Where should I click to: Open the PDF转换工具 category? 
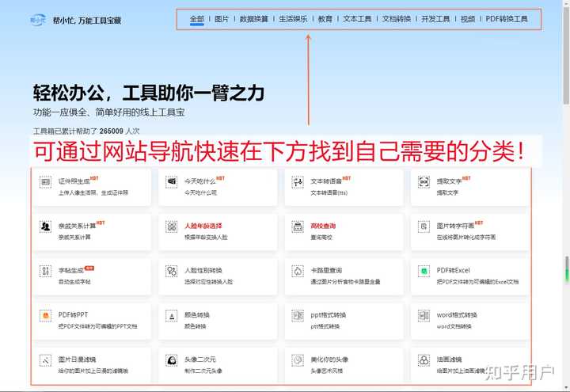507,19
